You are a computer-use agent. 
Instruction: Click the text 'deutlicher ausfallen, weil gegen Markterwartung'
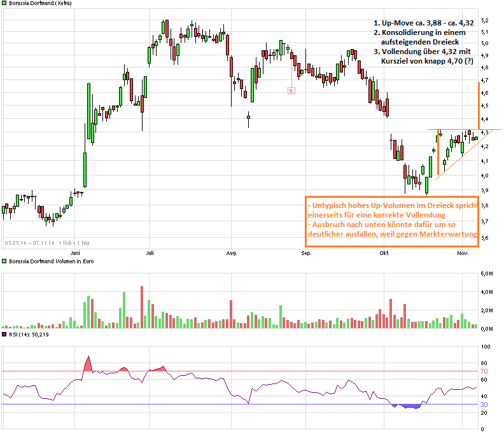393,234
